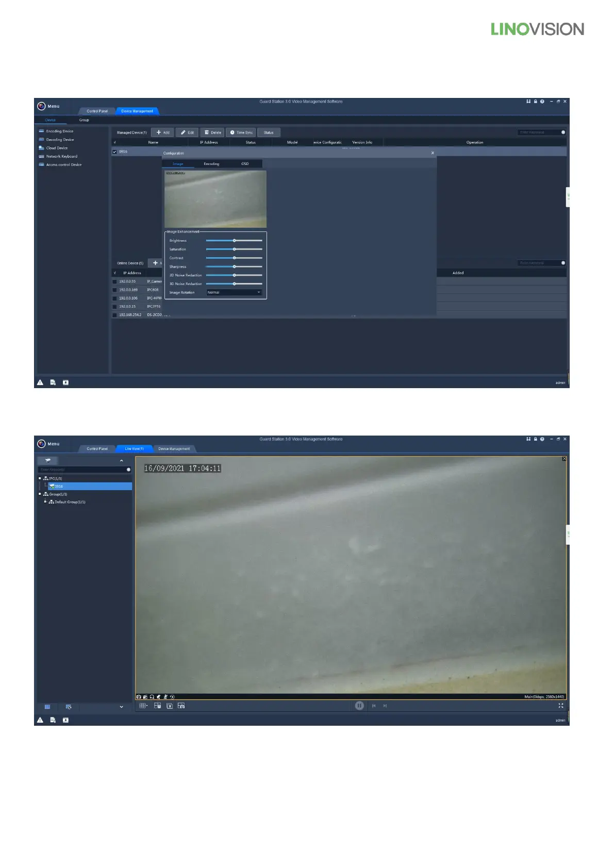The image size is (614, 868).
Task: Click the alarm warning triangle in the upper status bar
Action: 40,382
